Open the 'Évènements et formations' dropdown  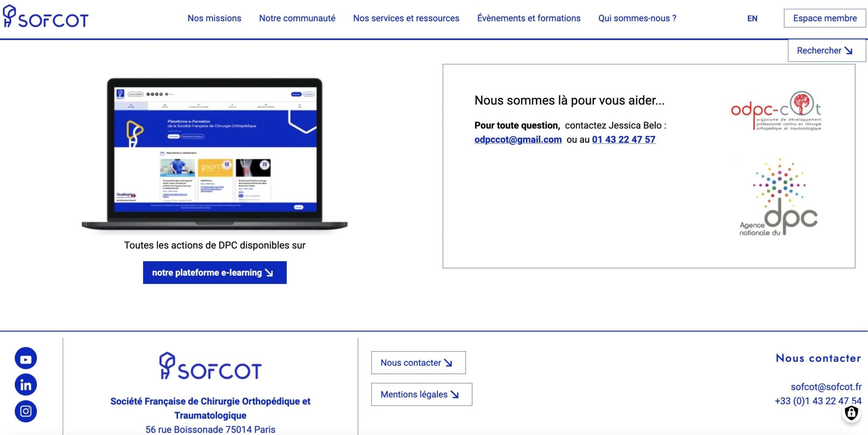click(529, 18)
